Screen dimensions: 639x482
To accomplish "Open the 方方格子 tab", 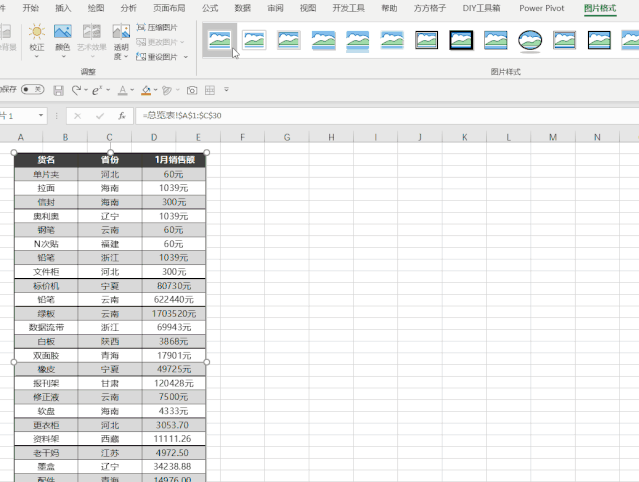I will (x=430, y=8).
